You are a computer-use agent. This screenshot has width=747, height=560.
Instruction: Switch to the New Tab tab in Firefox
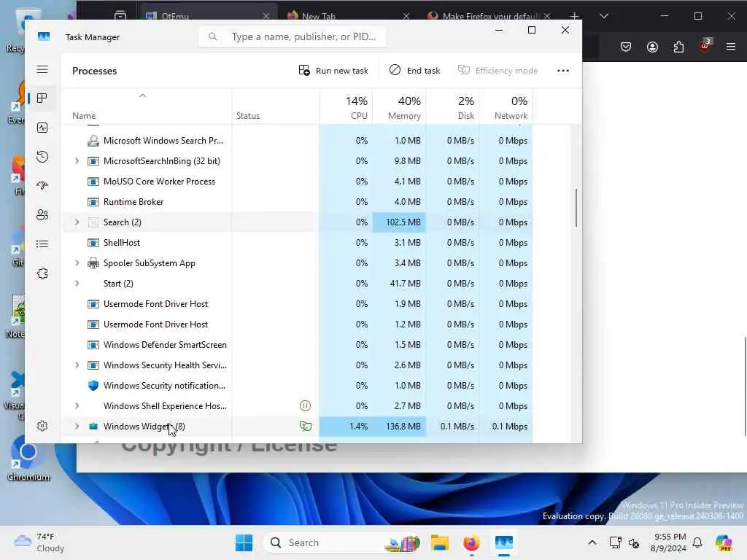click(x=348, y=16)
